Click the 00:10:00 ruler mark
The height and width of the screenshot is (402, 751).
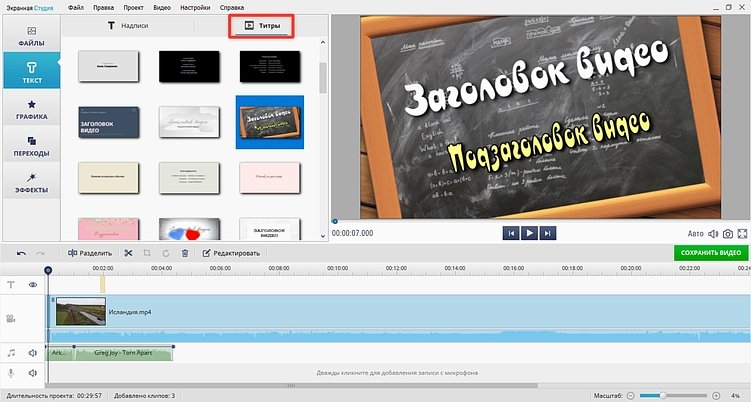pyautogui.click(x=337, y=268)
